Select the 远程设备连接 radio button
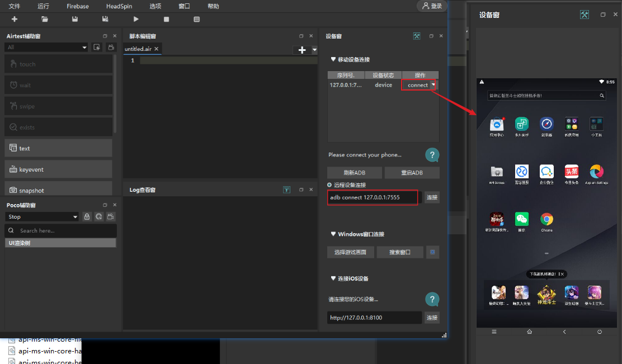The width and height of the screenshot is (622, 364). tap(329, 185)
